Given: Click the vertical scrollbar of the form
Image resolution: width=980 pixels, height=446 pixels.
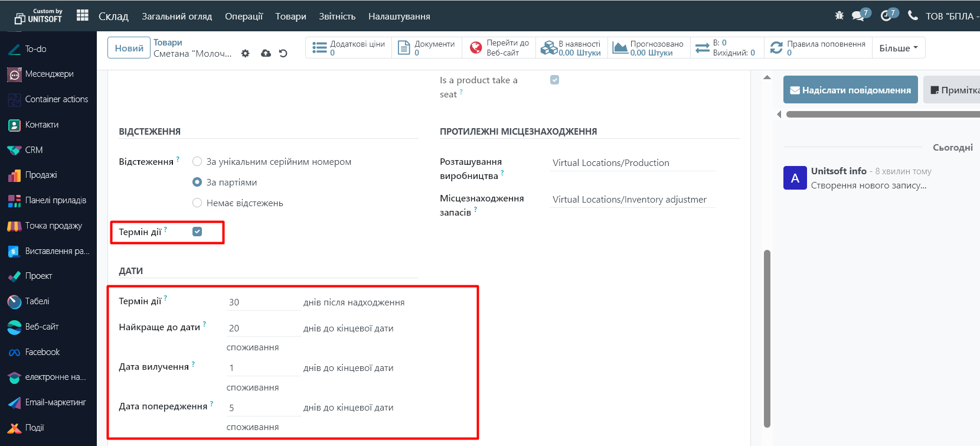Looking at the screenshot, I should [767, 337].
